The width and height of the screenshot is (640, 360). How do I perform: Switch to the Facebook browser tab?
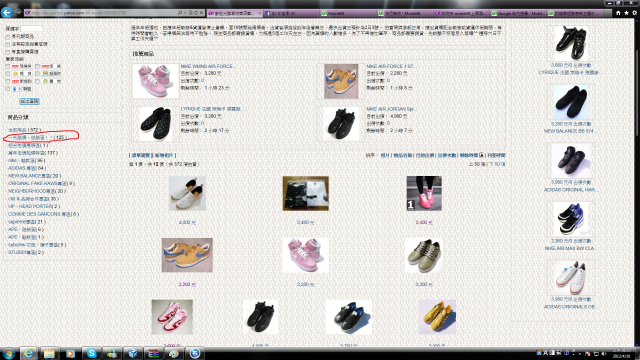click(291, 13)
